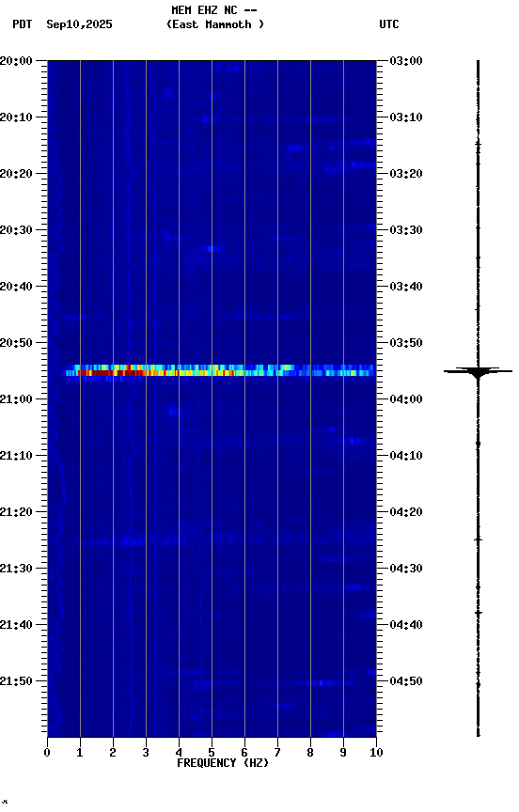
Task: Click the frequency axis tick label 4
Action: (x=179, y=753)
